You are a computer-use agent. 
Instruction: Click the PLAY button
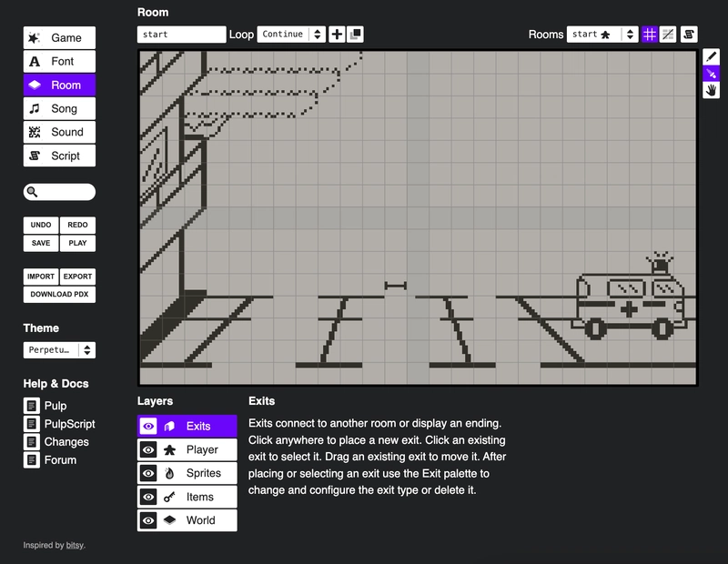(x=77, y=243)
